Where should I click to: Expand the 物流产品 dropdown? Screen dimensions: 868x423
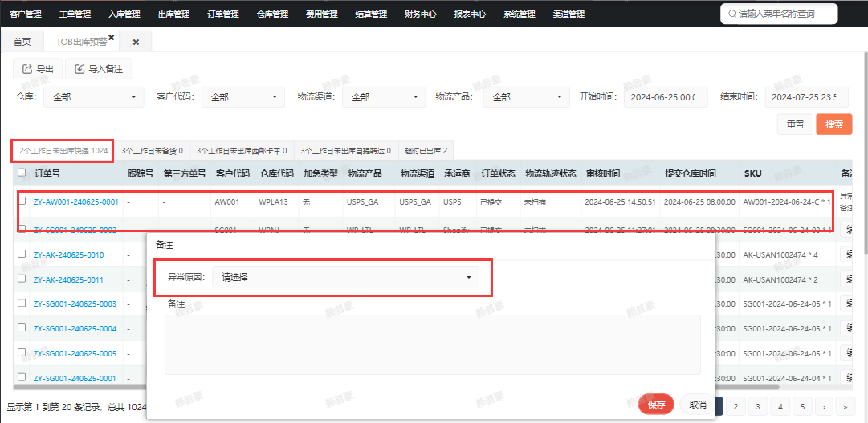(x=527, y=97)
